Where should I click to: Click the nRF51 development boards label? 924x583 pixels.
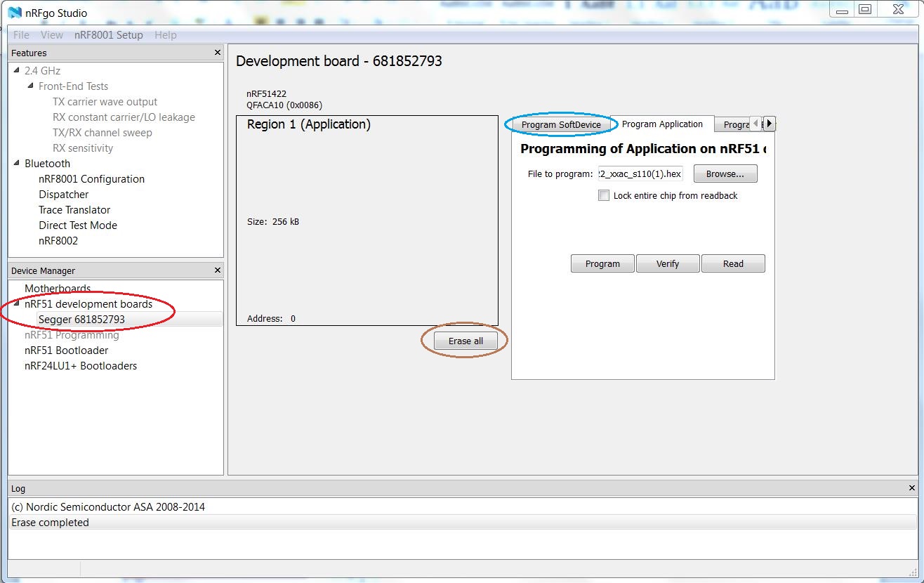click(x=88, y=304)
